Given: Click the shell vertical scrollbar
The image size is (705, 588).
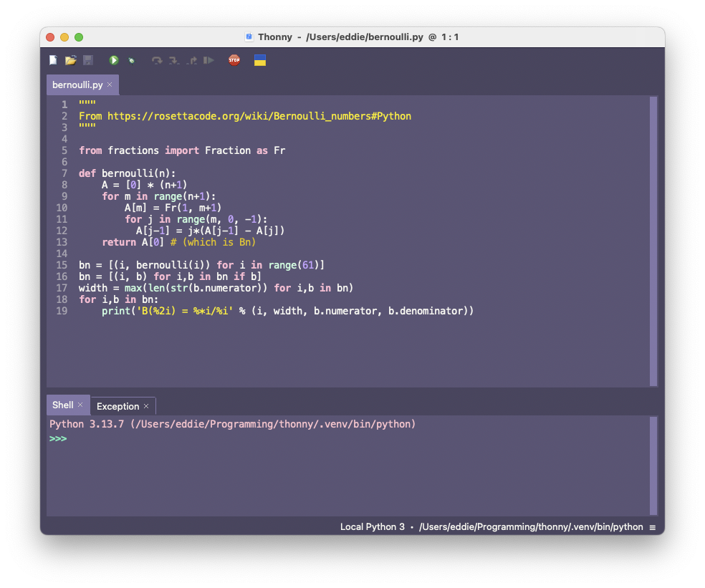Looking at the screenshot, I should tap(653, 466).
